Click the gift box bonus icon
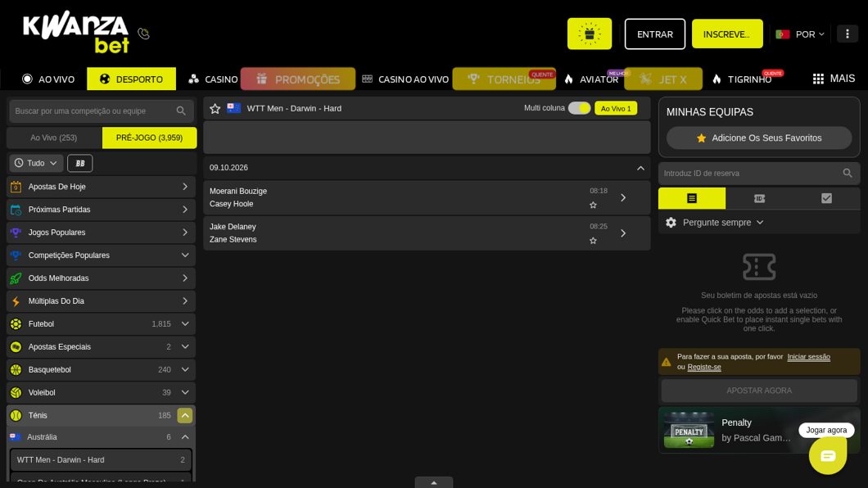 [589, 34]
